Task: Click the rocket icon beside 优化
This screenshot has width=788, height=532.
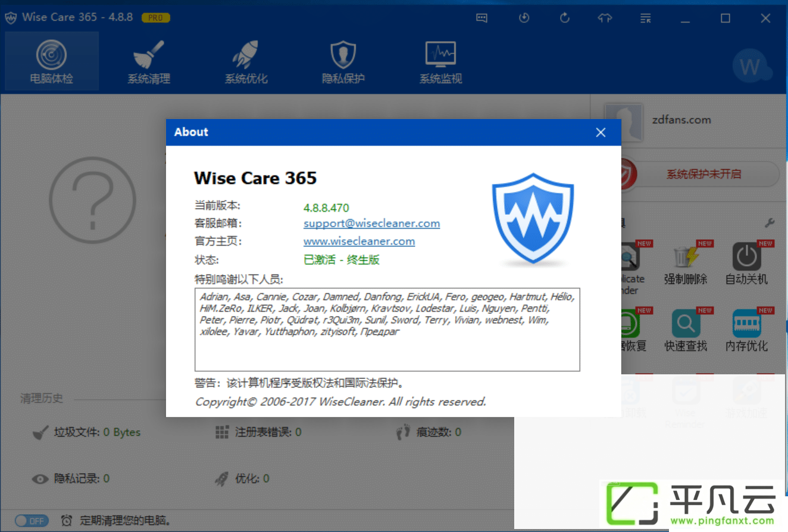Action: [x=221, y=478]
